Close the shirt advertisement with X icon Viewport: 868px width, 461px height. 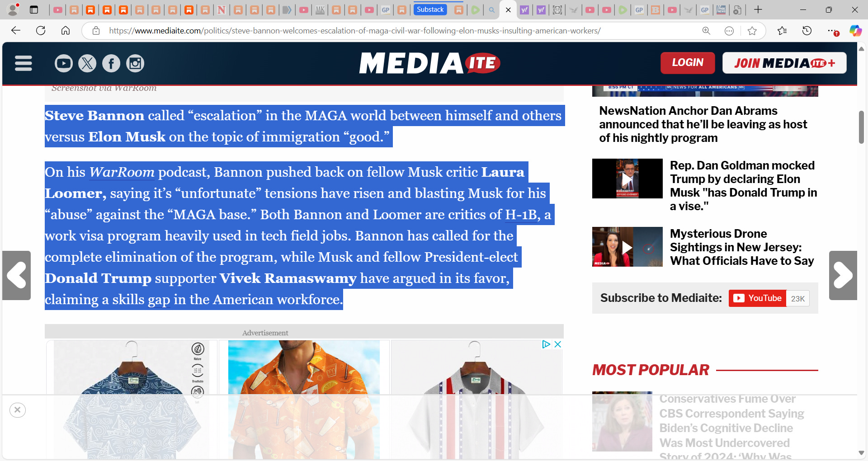coord(558,344)
